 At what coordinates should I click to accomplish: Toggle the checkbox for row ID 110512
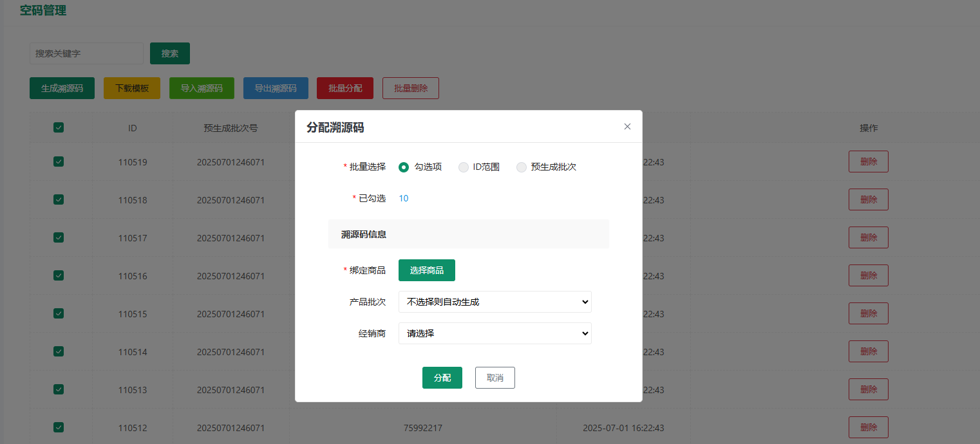(59, 427)
